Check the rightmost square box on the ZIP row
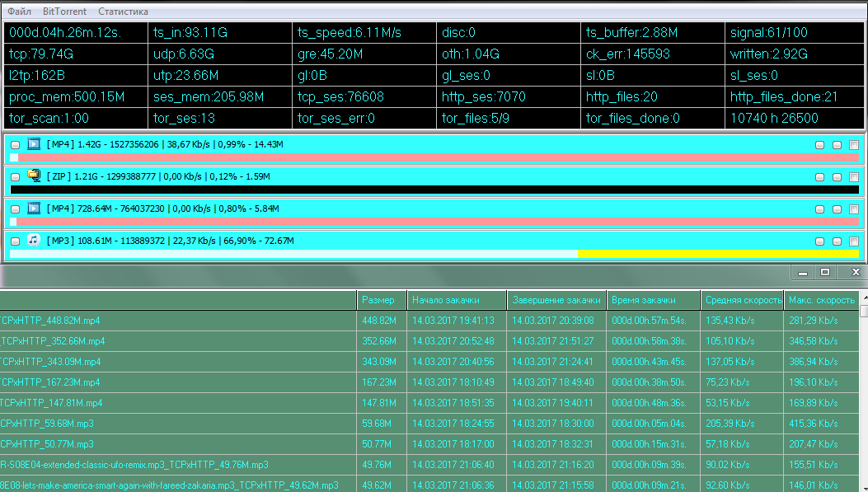 (854, 176)
